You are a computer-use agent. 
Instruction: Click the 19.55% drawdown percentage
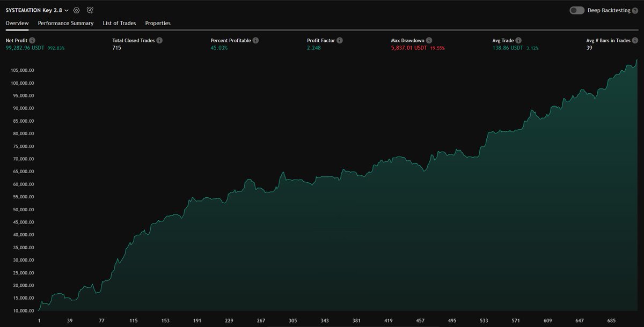click(437, 48)
